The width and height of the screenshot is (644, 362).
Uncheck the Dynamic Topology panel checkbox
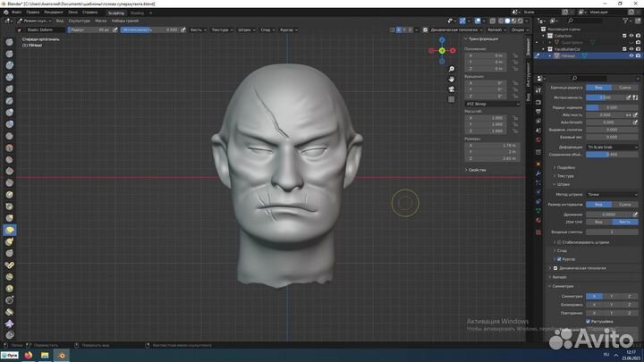tap(554, 268)
